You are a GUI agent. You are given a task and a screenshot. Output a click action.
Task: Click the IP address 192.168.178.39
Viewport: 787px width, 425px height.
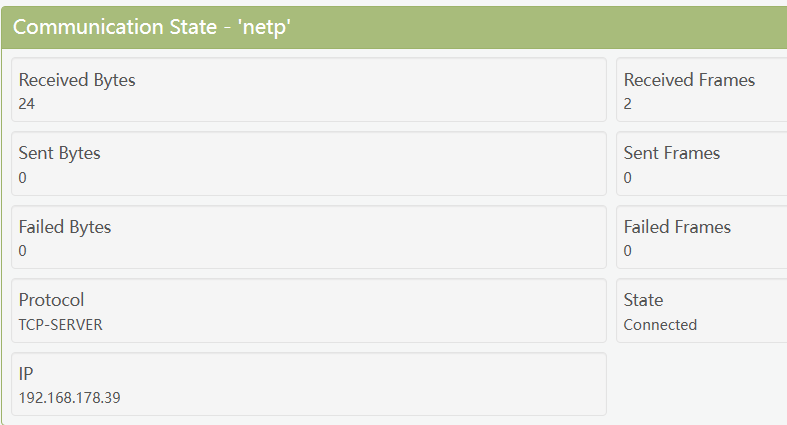[70, 398]
